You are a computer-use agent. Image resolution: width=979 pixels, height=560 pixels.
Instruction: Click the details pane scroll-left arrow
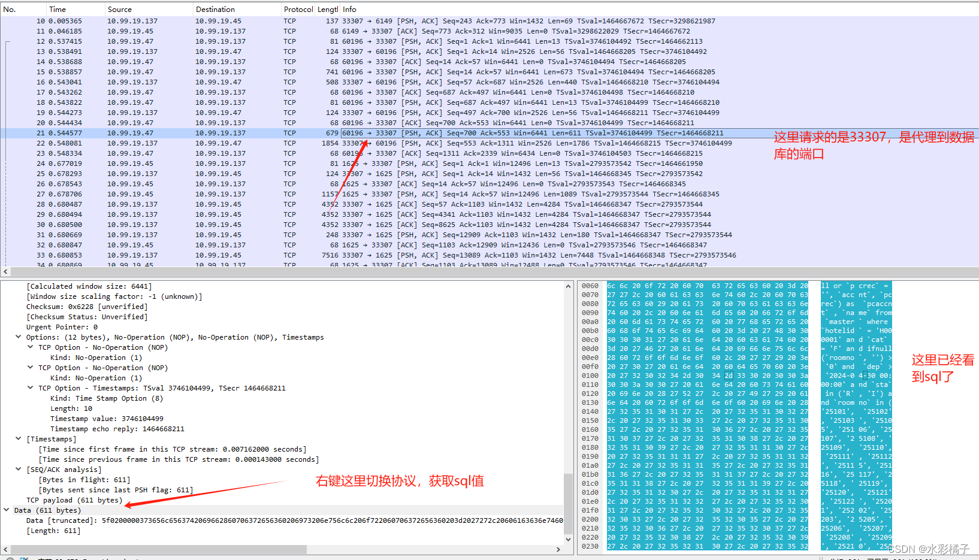tap(5, 549)
